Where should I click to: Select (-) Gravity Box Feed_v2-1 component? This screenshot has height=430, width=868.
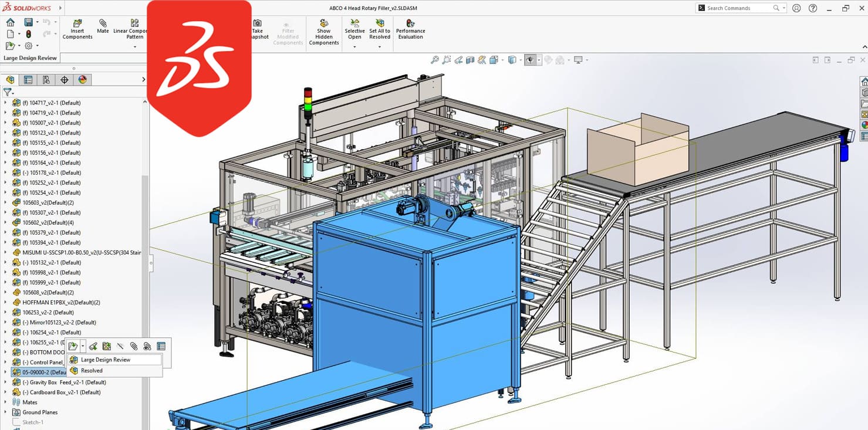tap(64, 382)
